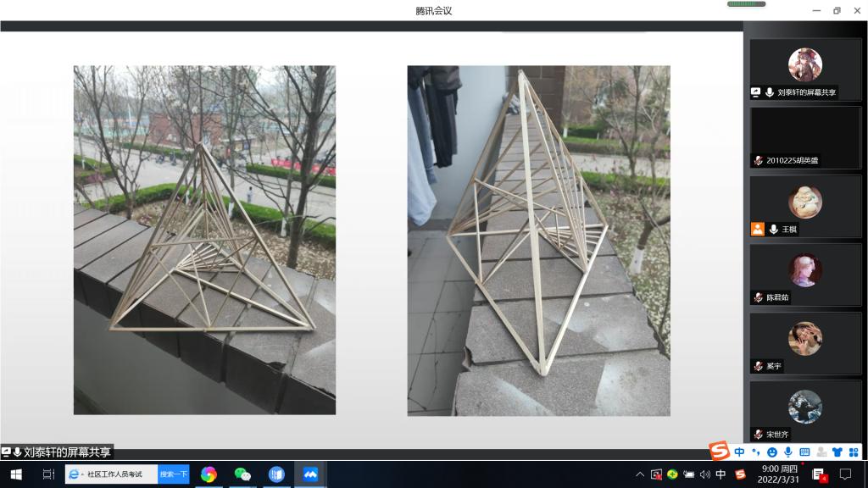
Task: Click screen-share icon on 刘泰轩's tile
Action: (756, 92)
